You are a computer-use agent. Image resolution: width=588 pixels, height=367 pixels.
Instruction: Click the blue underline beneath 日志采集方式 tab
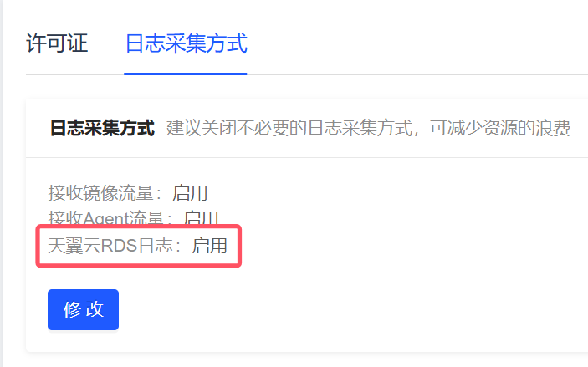185,74
